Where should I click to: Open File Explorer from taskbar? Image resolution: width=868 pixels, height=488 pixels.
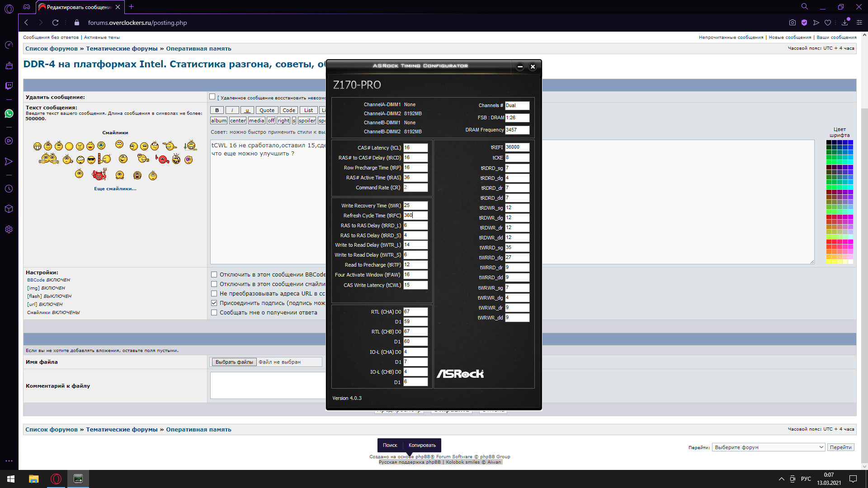pos(34,479)
